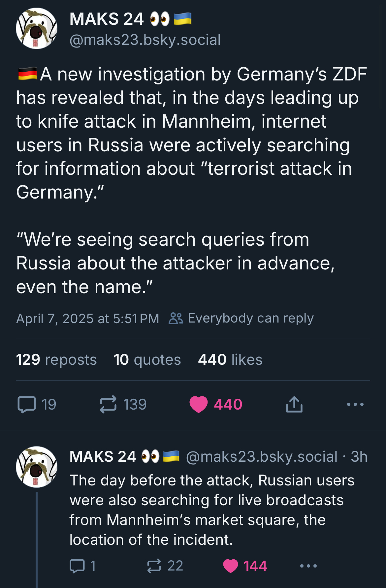Reply to the main ZDF investigation post
This screenshot has height=588, width=386.
point(27,404)
